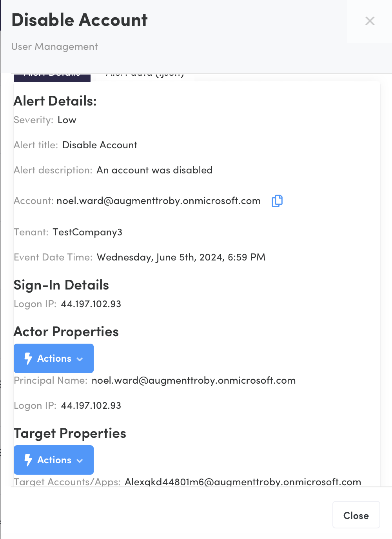Open the Actions dropdown under Actor Properties

(x=54, y=358)
